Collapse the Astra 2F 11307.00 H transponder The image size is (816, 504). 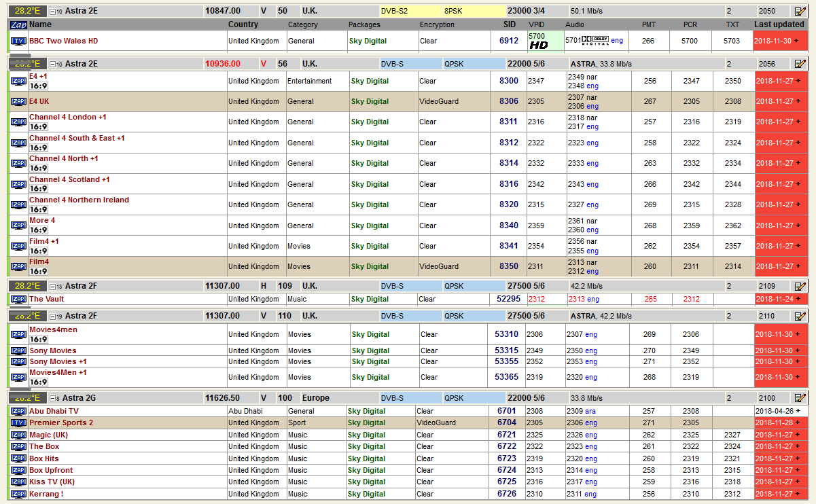pyautogui.click(x=52, y=287)
